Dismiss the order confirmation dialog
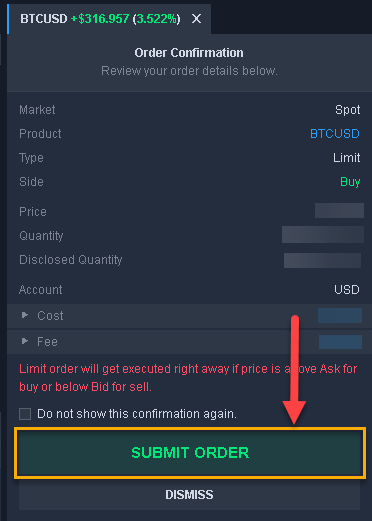This screenshot has width=372, height=521. [189, 495]
